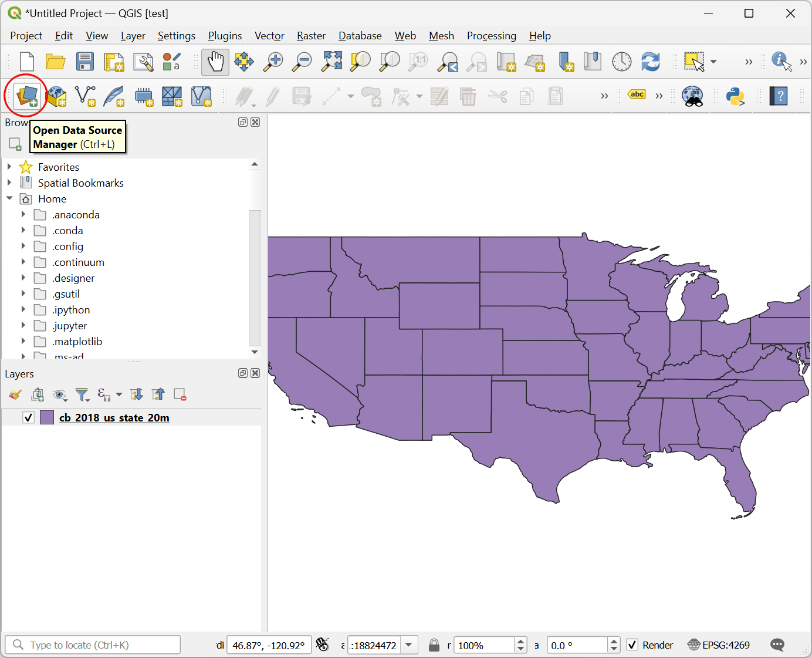812x658 pixels.
Task: Select the cb_2018_us_state_20m layer name
Action: [x=114, y=417]
